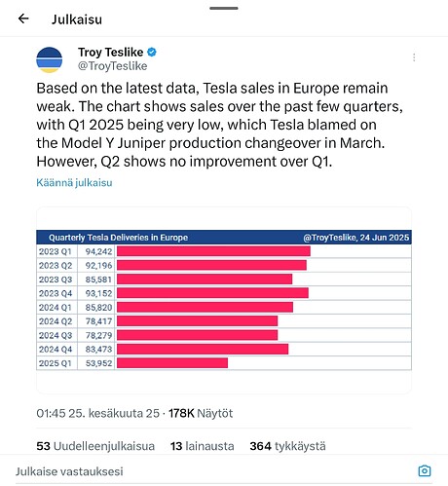This screenshot has width=448, height=486.
Task: Tap the Julkaisu header title
Action: click(77, 19)
